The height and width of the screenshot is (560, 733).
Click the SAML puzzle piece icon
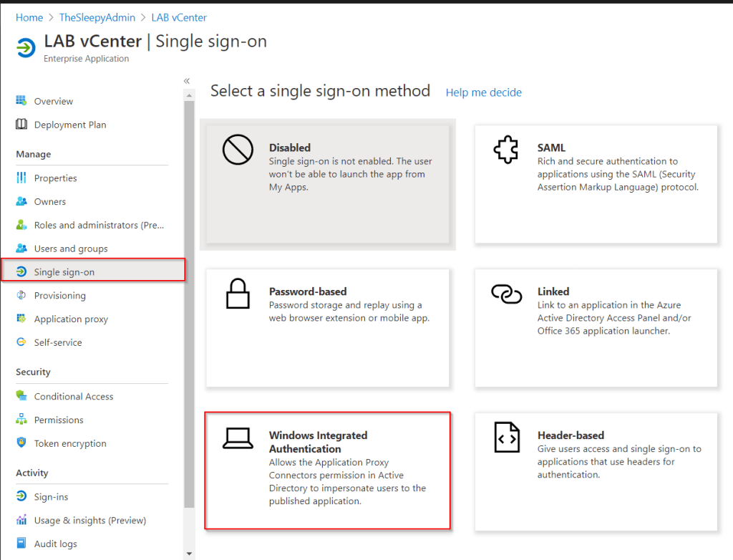tap(506, 150)
